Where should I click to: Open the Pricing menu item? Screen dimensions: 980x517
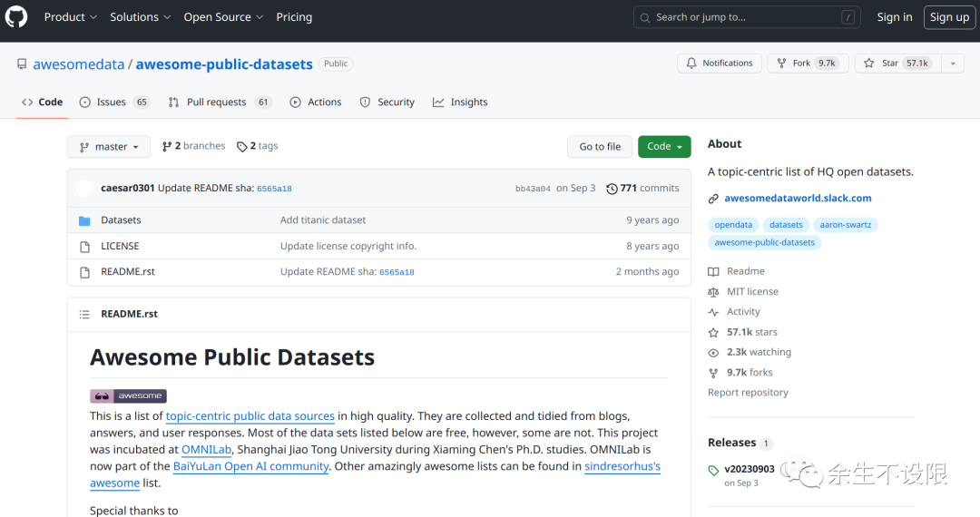[x=294, y=17]
